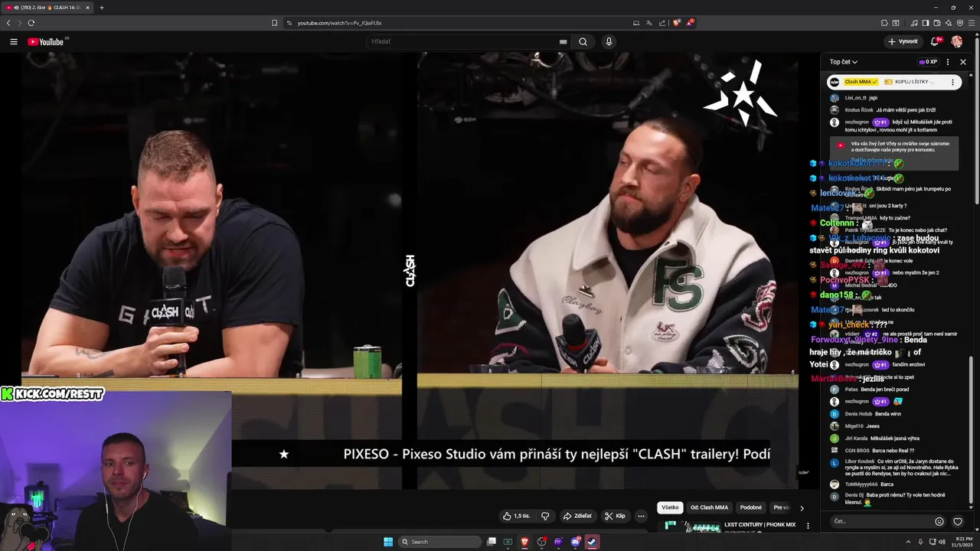Open chat options three-dot menu

[948, 62]
